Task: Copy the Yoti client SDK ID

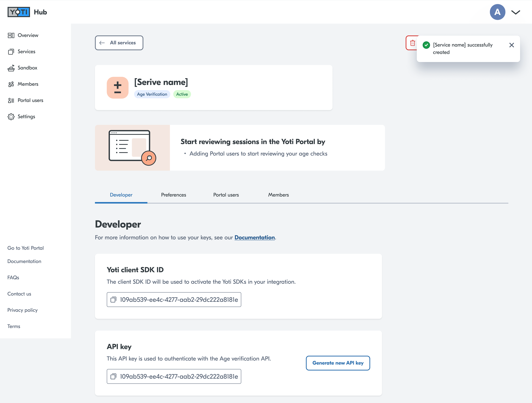Action: click(113, 300)
